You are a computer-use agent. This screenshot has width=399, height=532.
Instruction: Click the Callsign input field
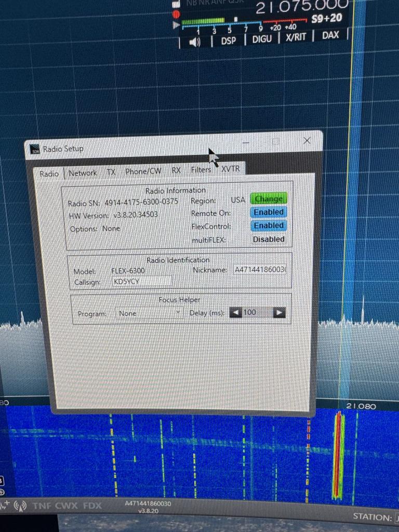click(142, 281)
